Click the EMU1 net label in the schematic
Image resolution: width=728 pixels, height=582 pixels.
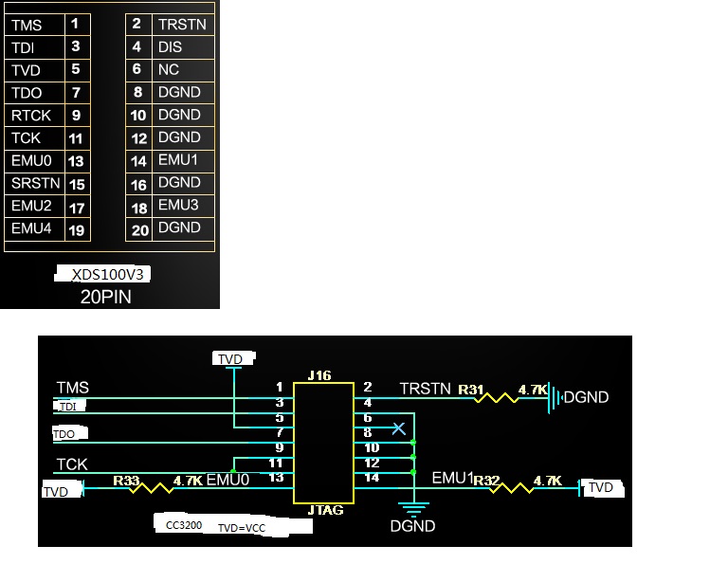452,478
